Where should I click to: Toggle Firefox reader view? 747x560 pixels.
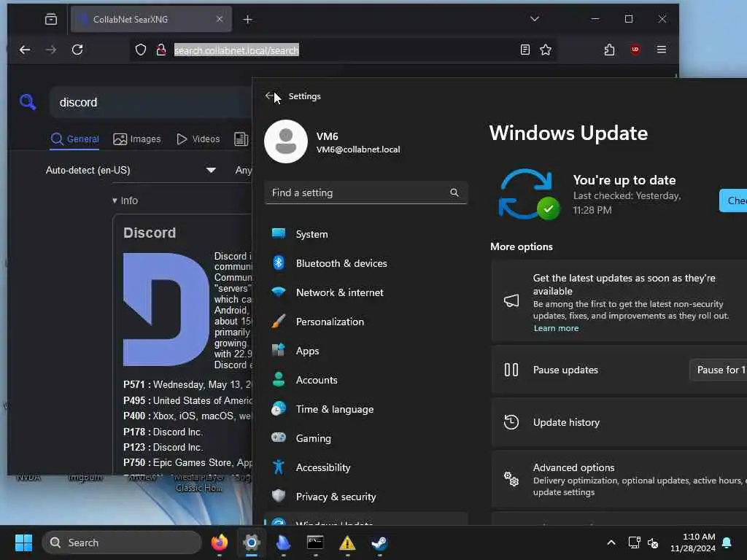click(x=525, y=50)
